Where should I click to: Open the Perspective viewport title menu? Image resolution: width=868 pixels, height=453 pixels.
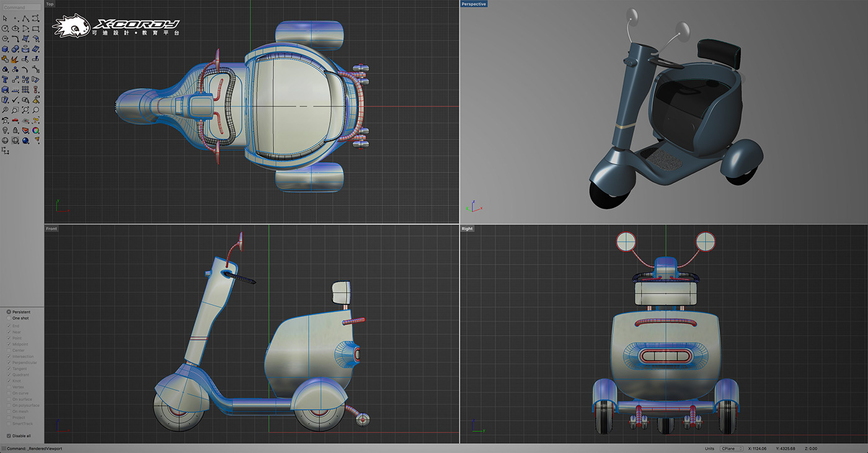(x=474, y=4)
